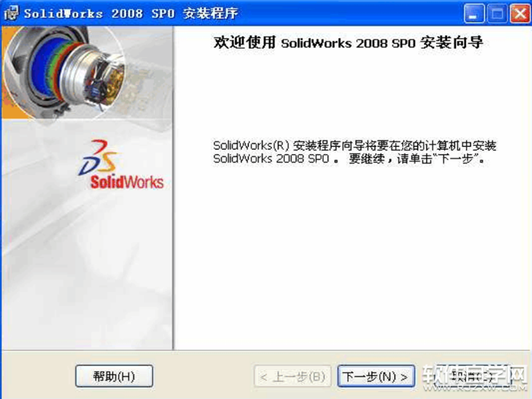Click the paragraph starting SolidWorks(R) 安装程序向导
Image resolution: width=532 pixels, height=399 pixels.
click(355, 152)
